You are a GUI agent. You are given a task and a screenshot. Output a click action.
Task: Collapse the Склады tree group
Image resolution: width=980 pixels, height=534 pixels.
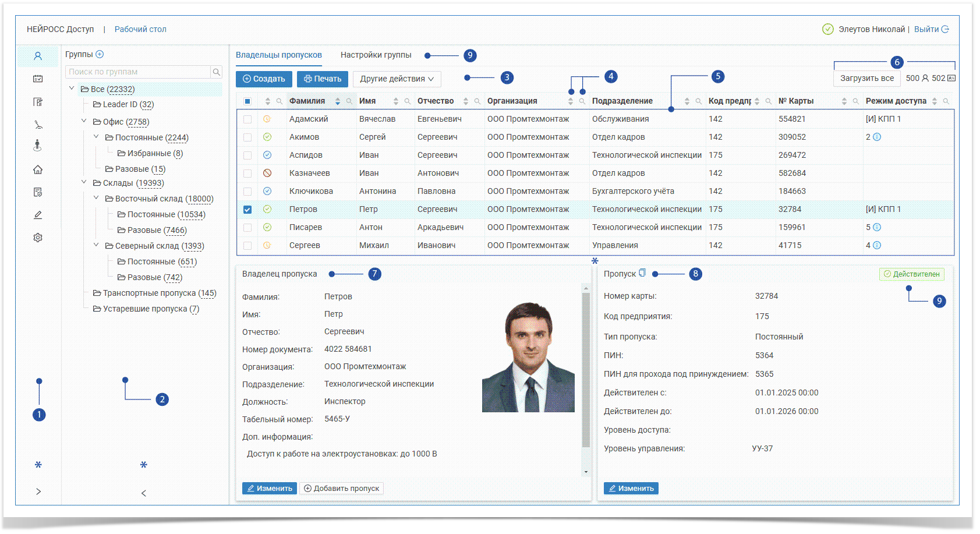pyautogui.click(x=84, y=182)
